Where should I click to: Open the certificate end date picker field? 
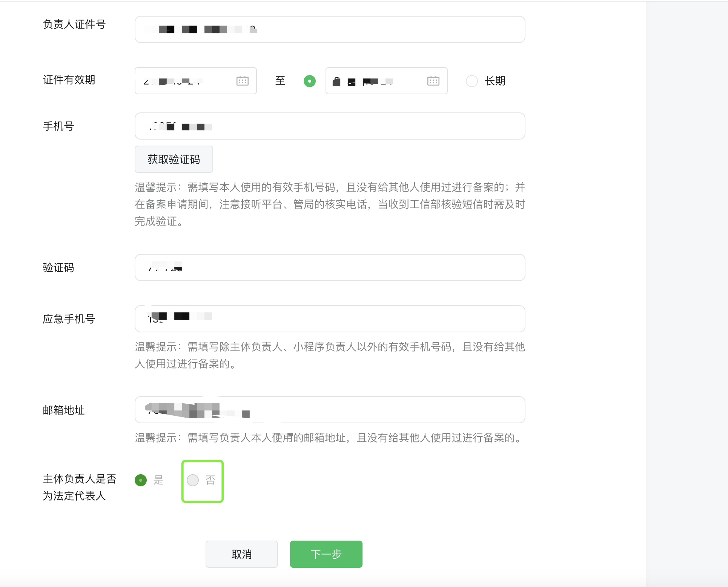(377, 81)
